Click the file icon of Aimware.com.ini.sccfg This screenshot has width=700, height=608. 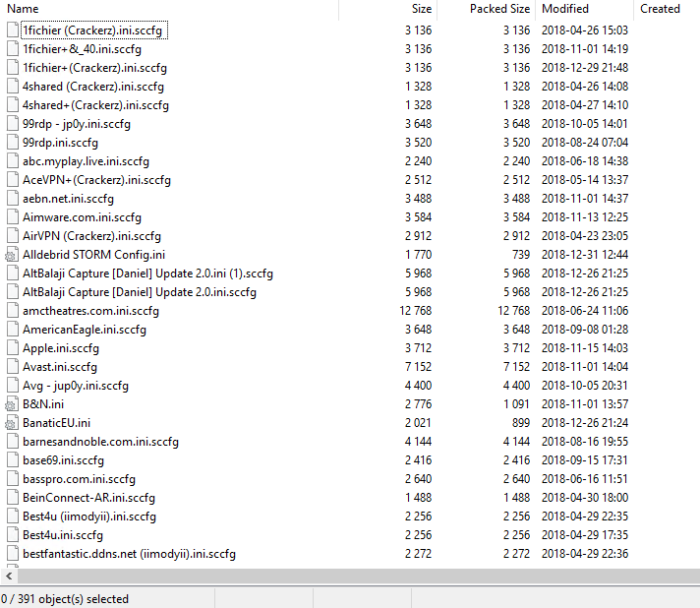click(13, 217)
